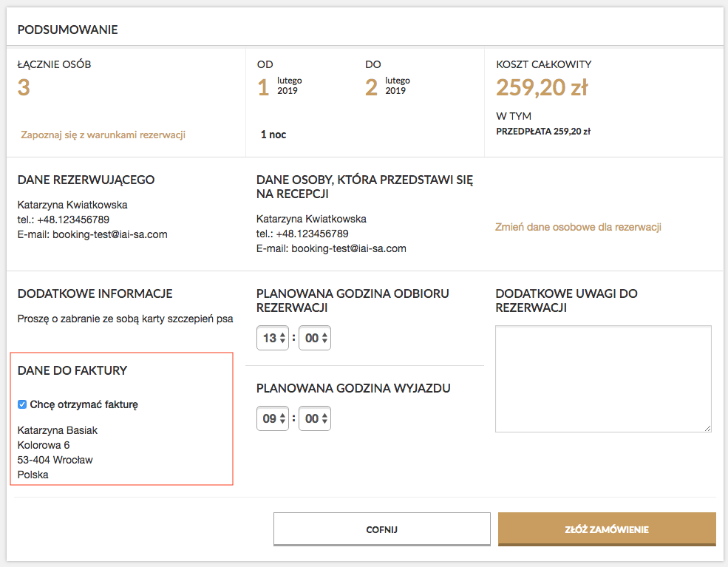This screenshot has height=567, width=728.
Task: Click the booking email in DANE REZERWUJĄCEGO
Action: (110, 234)
